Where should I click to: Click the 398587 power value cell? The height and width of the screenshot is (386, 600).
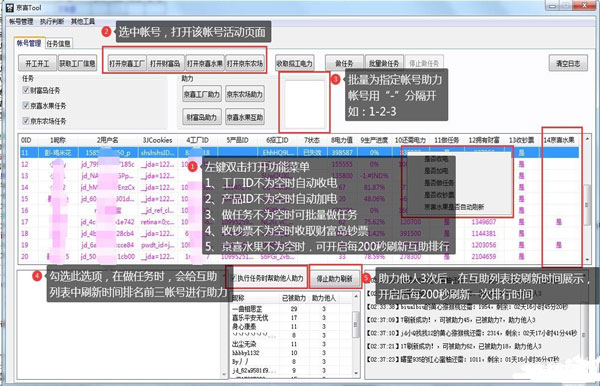pos(342,153)
